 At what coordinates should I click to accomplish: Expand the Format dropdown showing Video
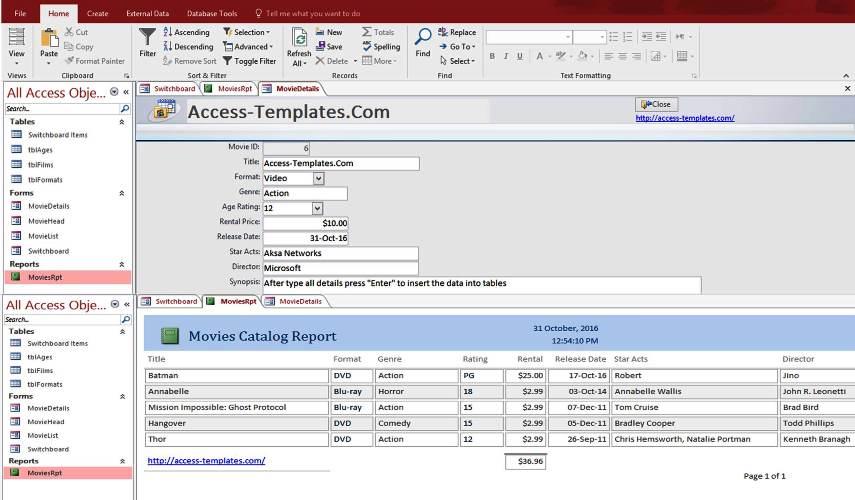(x=318, y=178)
